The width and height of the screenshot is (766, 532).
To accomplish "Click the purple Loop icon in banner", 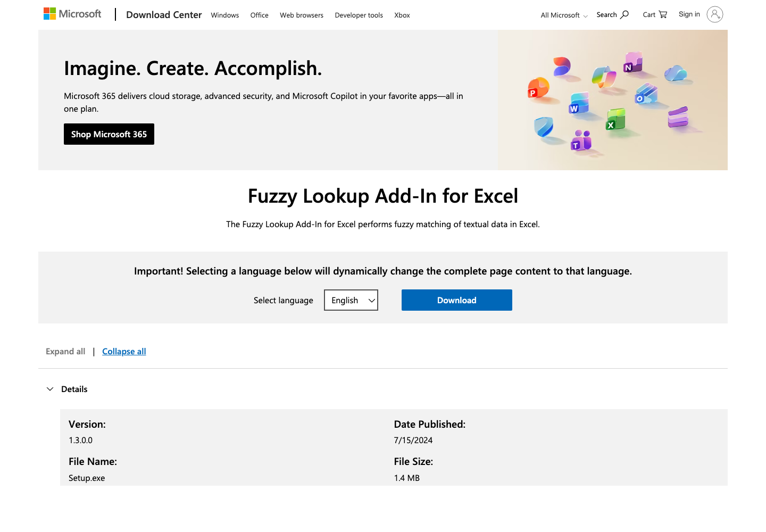I will 562,67.
